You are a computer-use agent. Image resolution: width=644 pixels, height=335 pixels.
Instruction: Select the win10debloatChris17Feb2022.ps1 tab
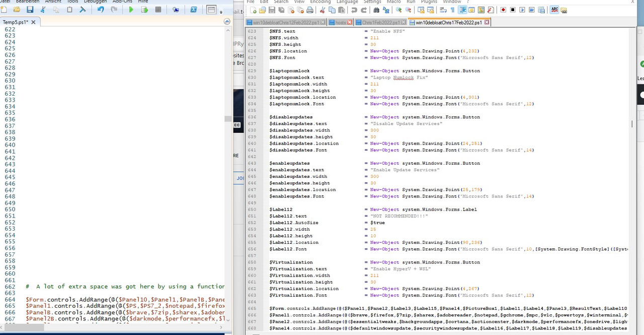click(x=449, y=23)
